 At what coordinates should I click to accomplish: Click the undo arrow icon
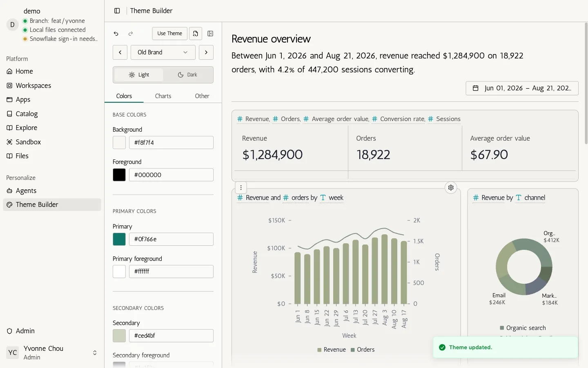click(116, 34)
